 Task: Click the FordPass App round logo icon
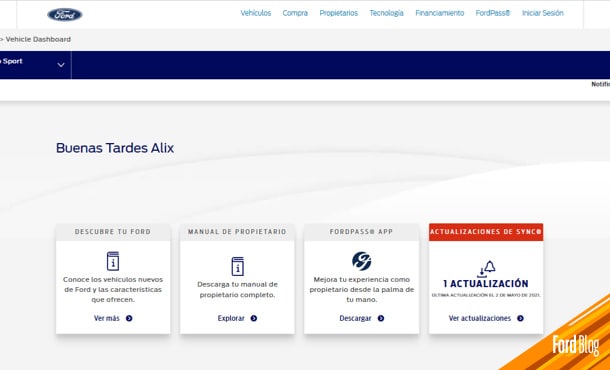pyautogui.click(x=361, y=261)
